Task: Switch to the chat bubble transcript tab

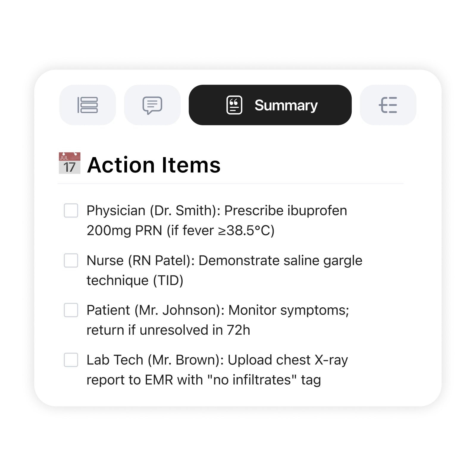Action: click(x=152, y=105)
